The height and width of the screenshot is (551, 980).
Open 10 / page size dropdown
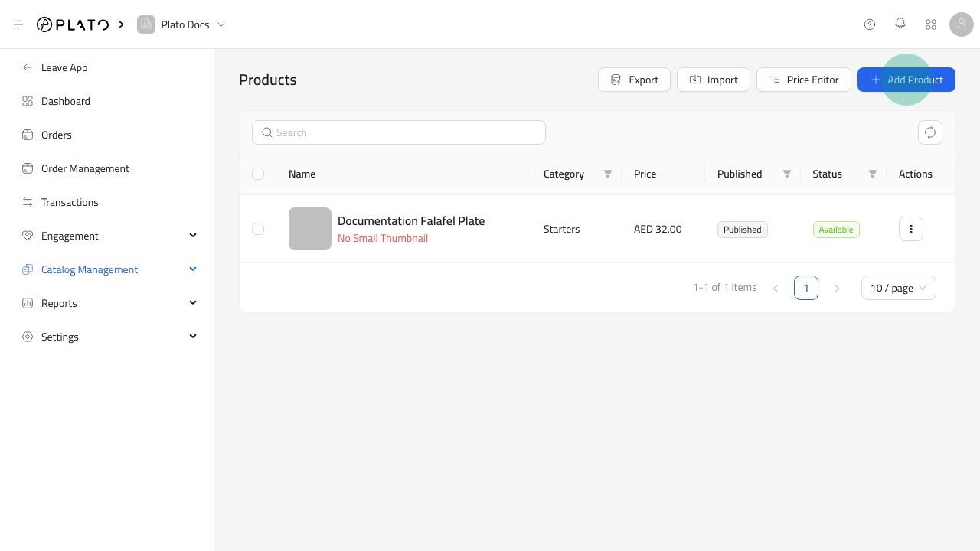tap(899, 288)
